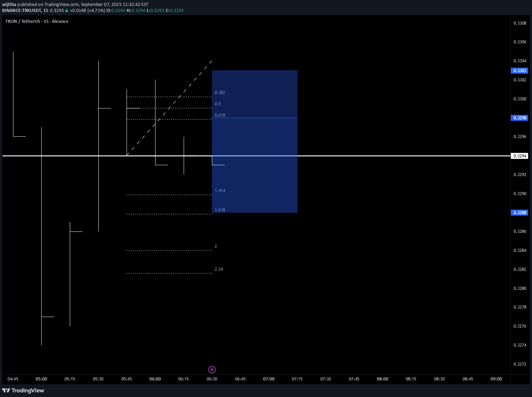Click the 08:00 time axis label
This screenshot has width=532, height=397.
(x=383, y=379)
